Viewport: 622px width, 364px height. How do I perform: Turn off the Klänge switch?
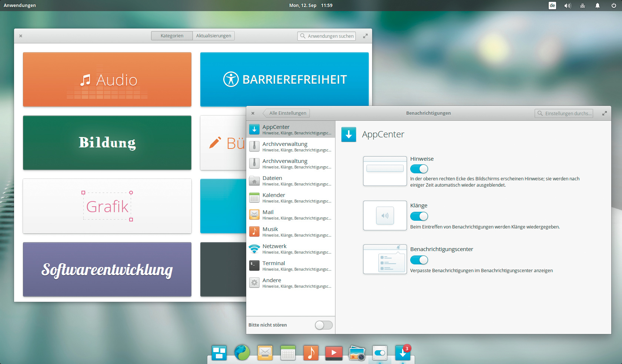[419, 216]
